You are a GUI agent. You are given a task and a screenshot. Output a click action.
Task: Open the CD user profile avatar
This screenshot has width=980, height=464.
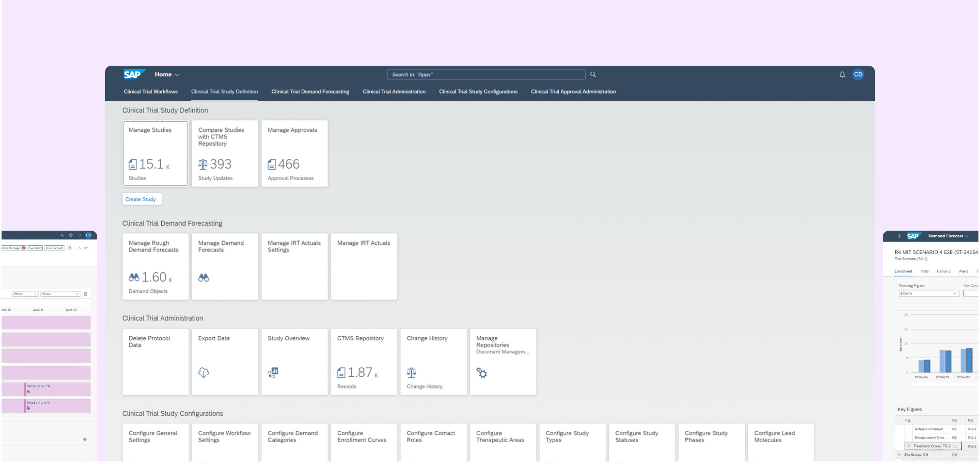(x=858, y=75)
